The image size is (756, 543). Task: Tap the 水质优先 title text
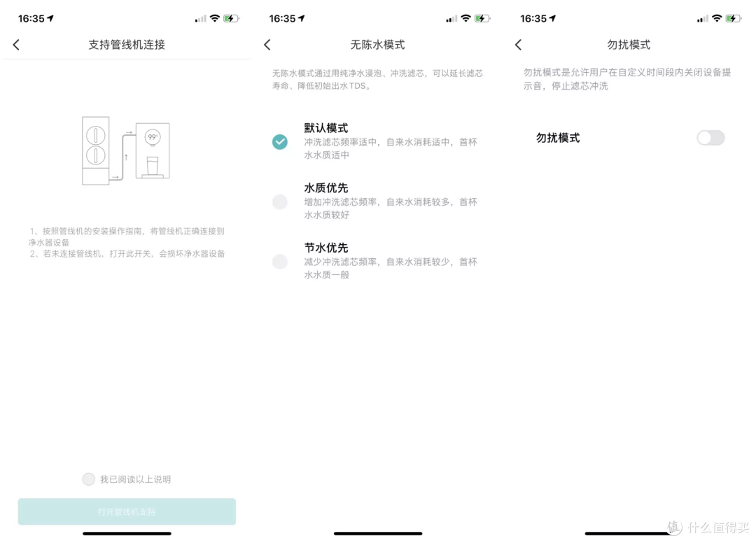point(326,188)
